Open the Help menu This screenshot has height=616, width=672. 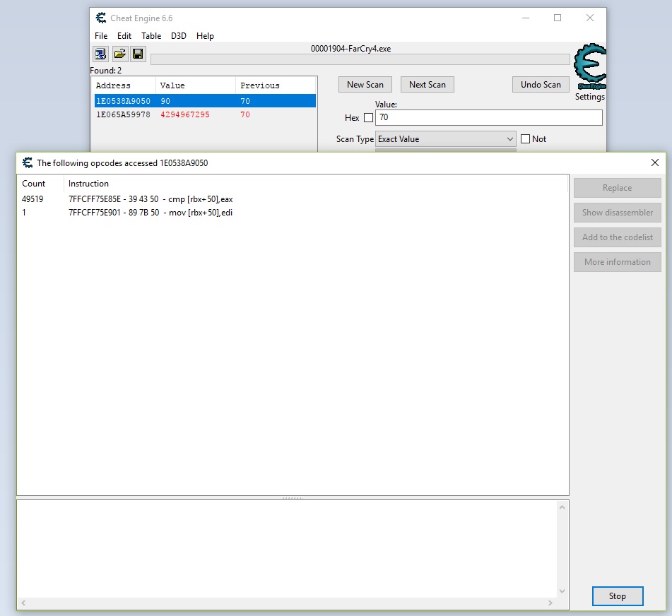coord(205,36)
